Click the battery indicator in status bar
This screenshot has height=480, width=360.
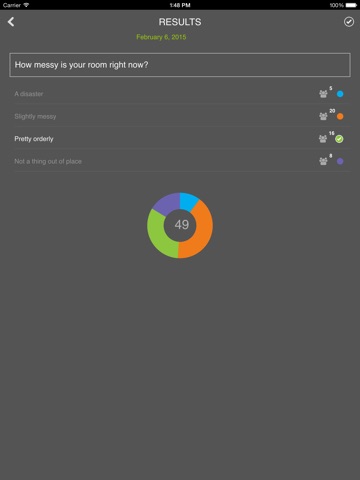click(x=351, y=5)
